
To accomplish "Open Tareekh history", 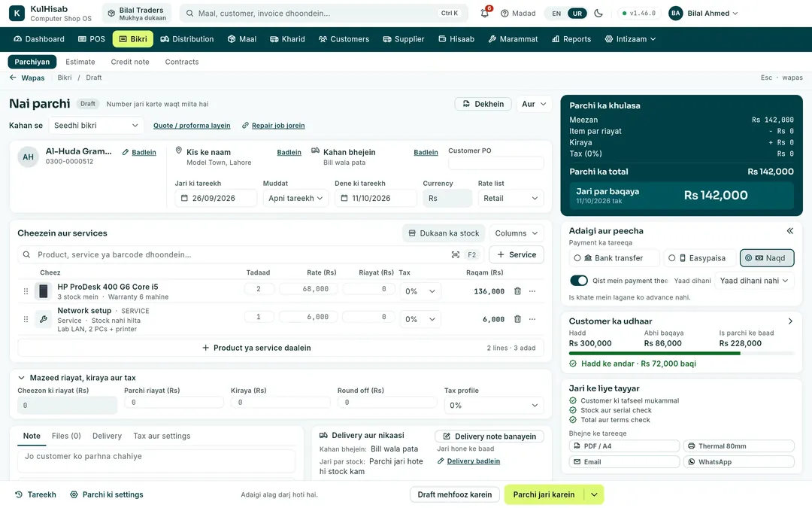I will click(x=36, y=494).
